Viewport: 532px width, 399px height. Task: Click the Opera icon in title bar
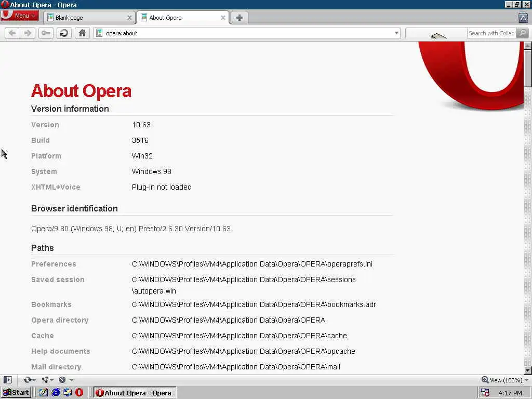point(5,5)
